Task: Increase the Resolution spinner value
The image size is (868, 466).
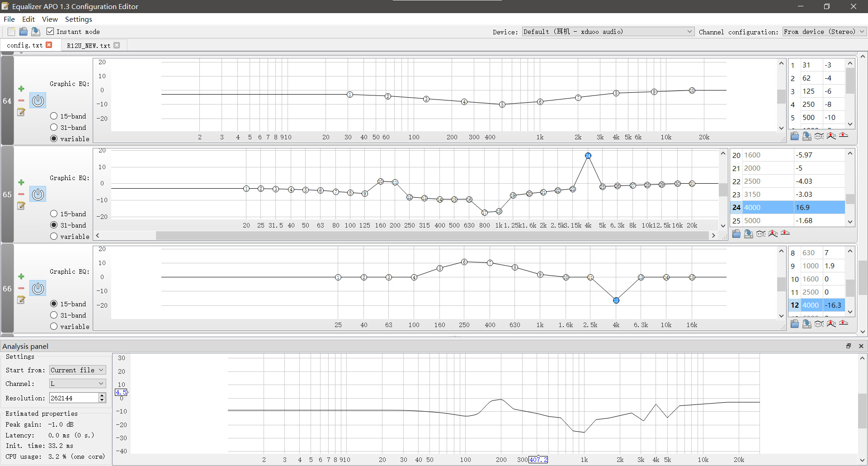Action: 102,395
